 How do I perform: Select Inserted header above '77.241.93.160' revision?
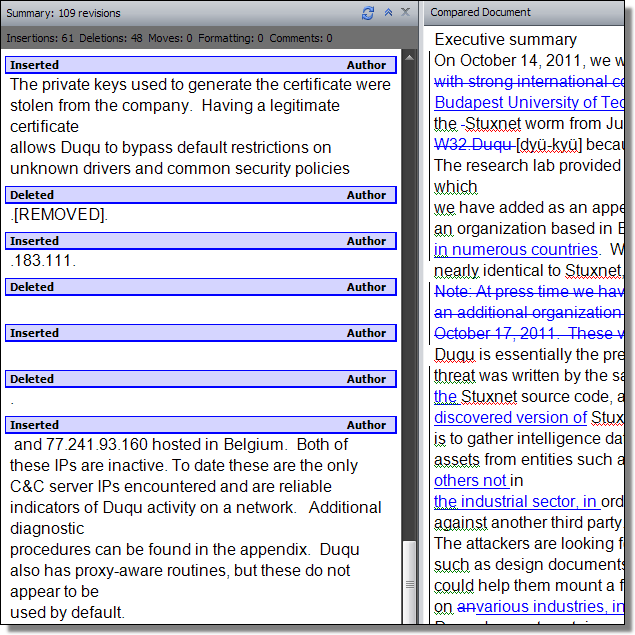pyautogui.click(x=201, y=425)
